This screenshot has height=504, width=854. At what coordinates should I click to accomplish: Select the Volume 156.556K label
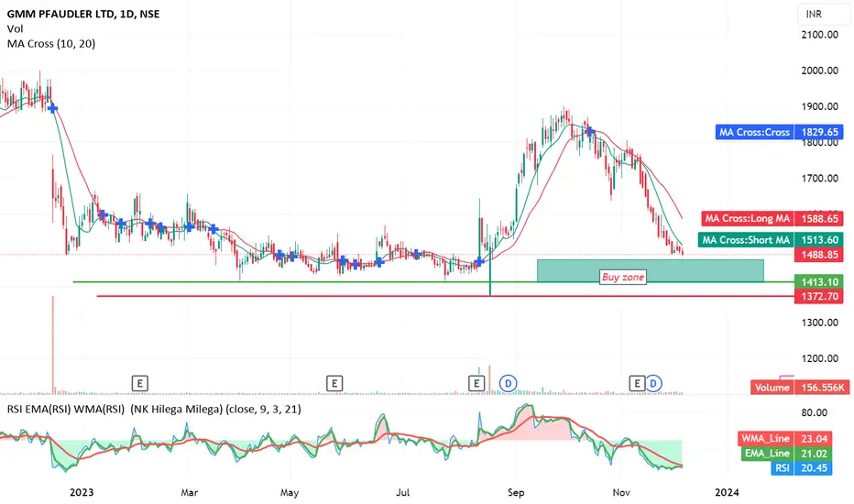point(800,388)
